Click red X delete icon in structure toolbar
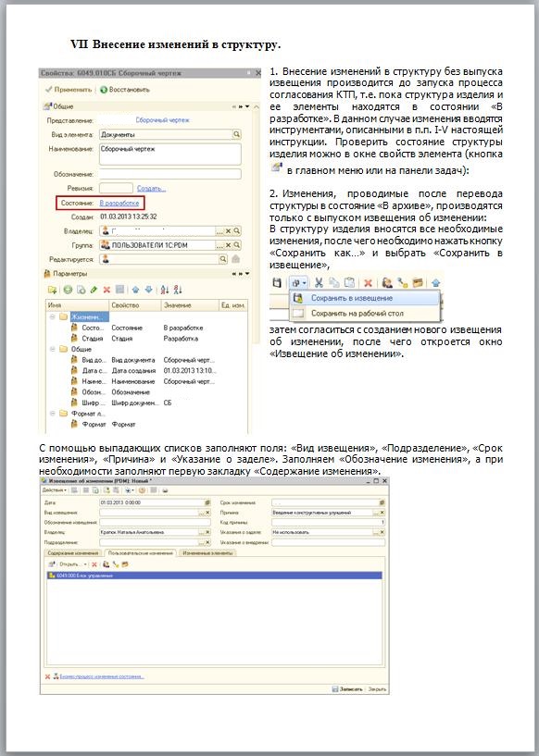The image size is (539, 756). 368,283
